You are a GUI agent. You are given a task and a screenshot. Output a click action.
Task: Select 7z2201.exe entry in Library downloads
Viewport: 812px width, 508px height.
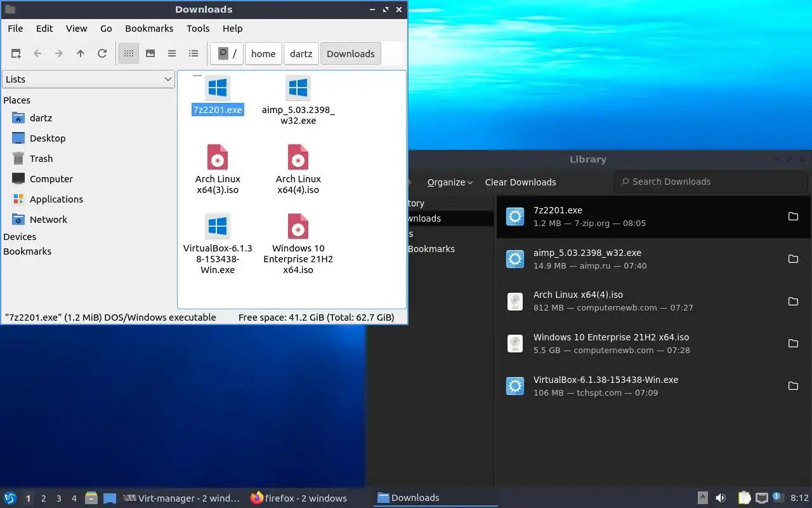point(653,217)
